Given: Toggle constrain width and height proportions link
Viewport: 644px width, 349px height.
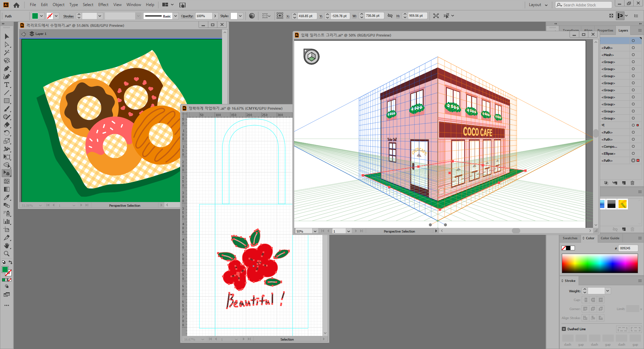Looking at the screenshot, I should click(390, 16).
